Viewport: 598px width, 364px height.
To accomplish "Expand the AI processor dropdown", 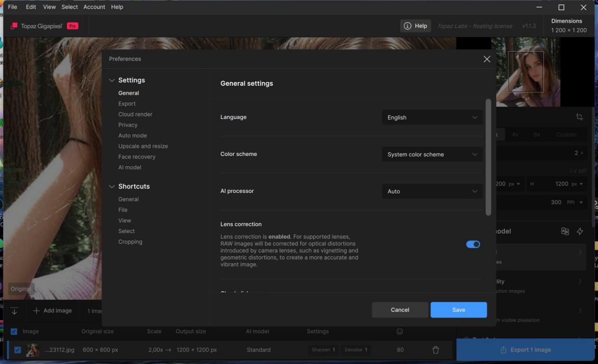I will [432, 191].
